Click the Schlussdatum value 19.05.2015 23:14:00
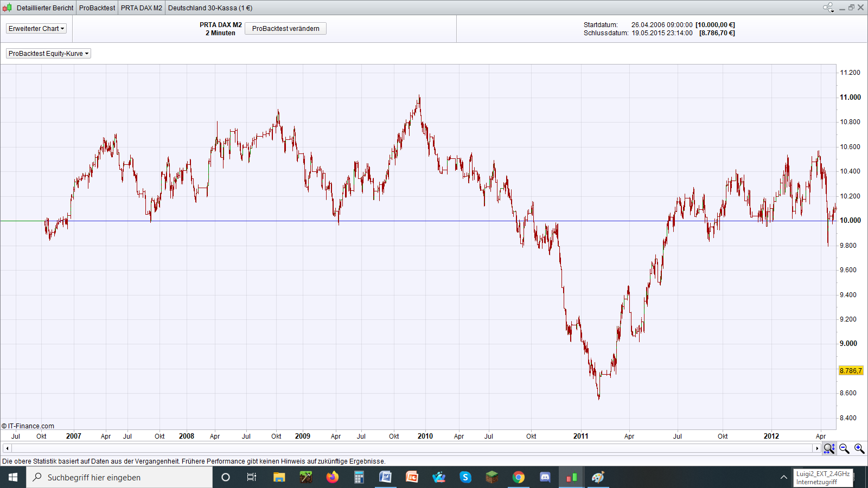This screenshot has width=868, height=488. pyautogui.click(x=662, y=33)
